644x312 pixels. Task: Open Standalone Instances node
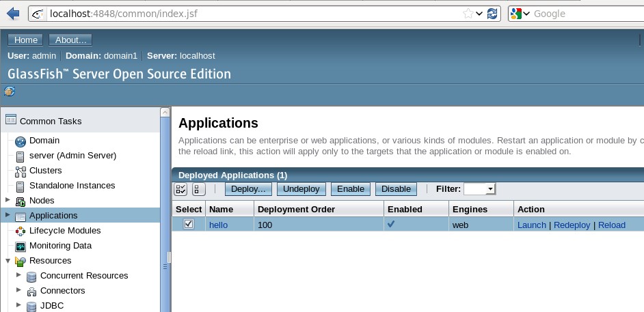coord(72,185)
